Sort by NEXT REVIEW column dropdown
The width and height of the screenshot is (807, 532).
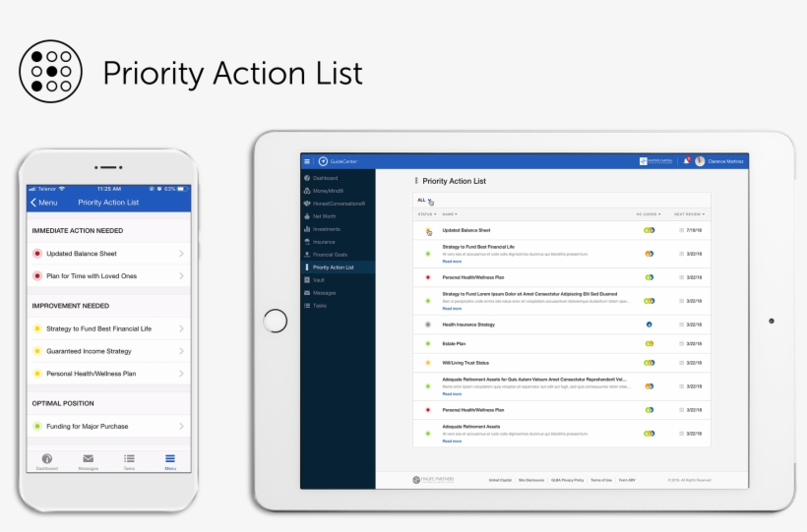[690, 214]
